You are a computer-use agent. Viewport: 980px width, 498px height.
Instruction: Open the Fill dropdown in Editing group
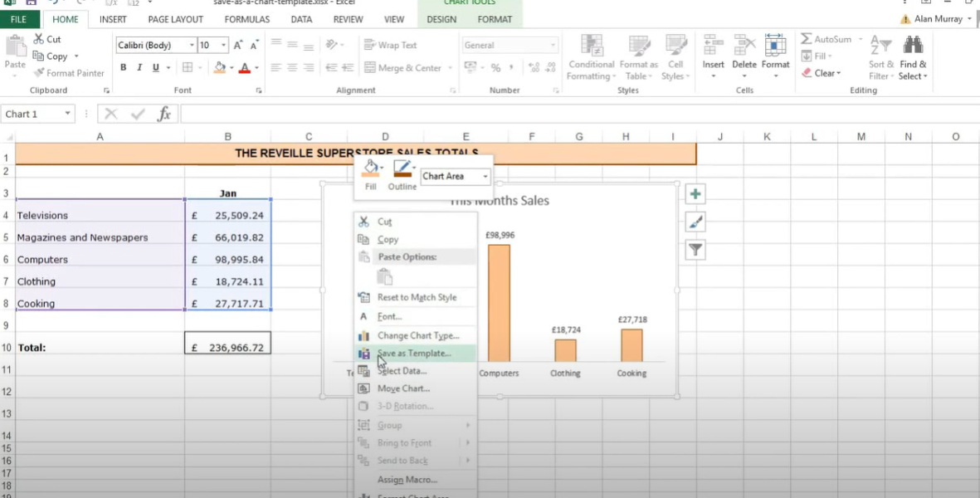[817, 56]
